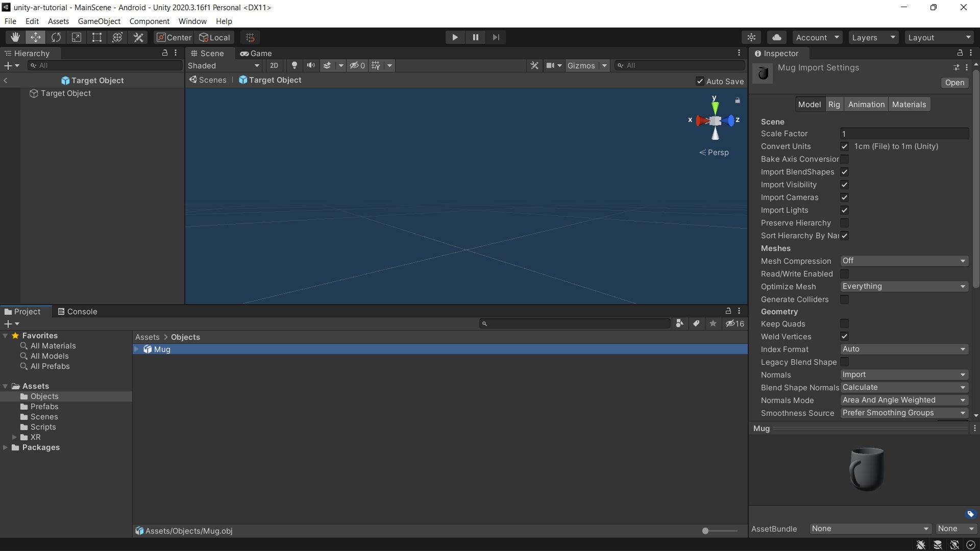Lock the Hierarchy panel
The image size is (980, 551).
point(165,53)
